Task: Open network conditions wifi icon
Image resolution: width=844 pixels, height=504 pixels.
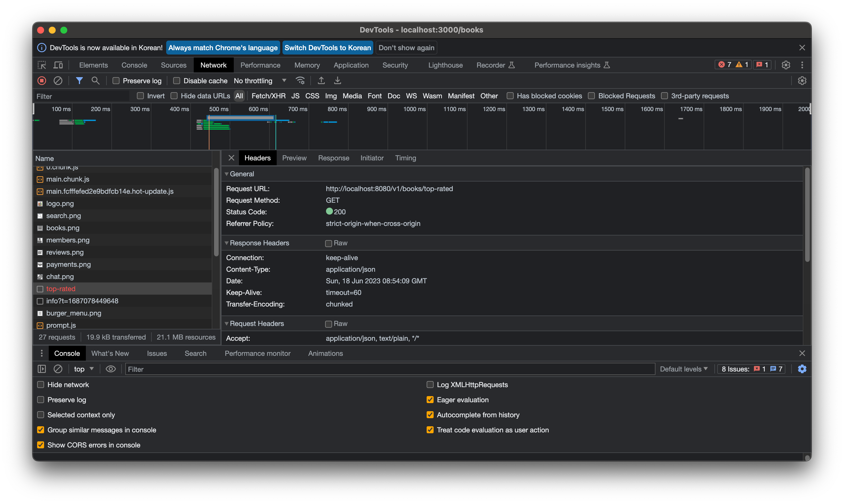Action: [300, 81]
